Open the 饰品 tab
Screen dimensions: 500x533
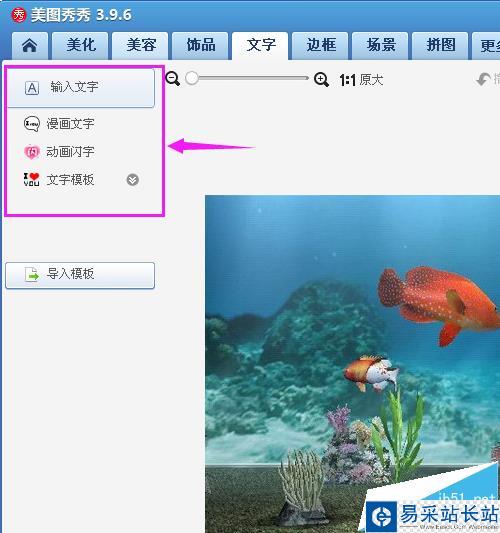tap(200, 46)
